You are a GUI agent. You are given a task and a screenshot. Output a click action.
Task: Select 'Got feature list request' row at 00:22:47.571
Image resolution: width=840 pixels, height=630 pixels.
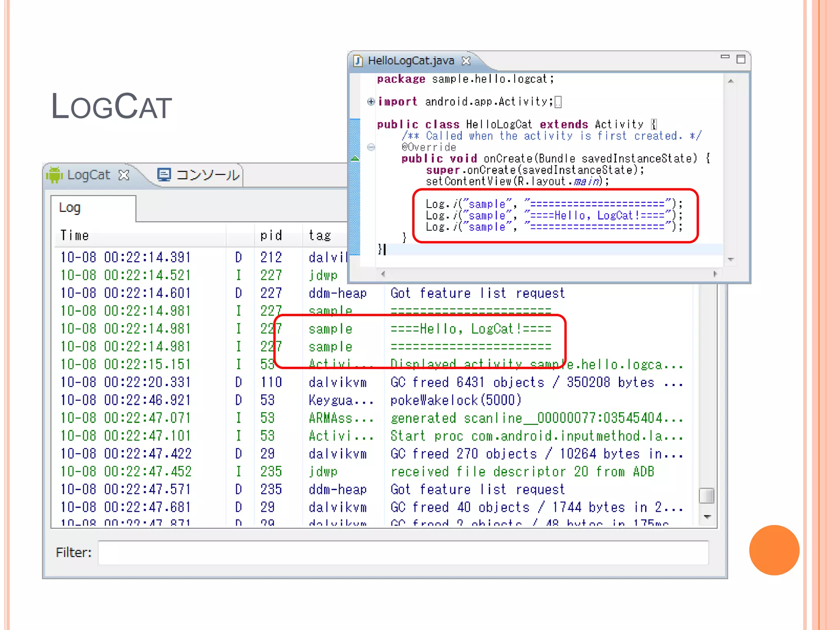click(x=373, y=490)
